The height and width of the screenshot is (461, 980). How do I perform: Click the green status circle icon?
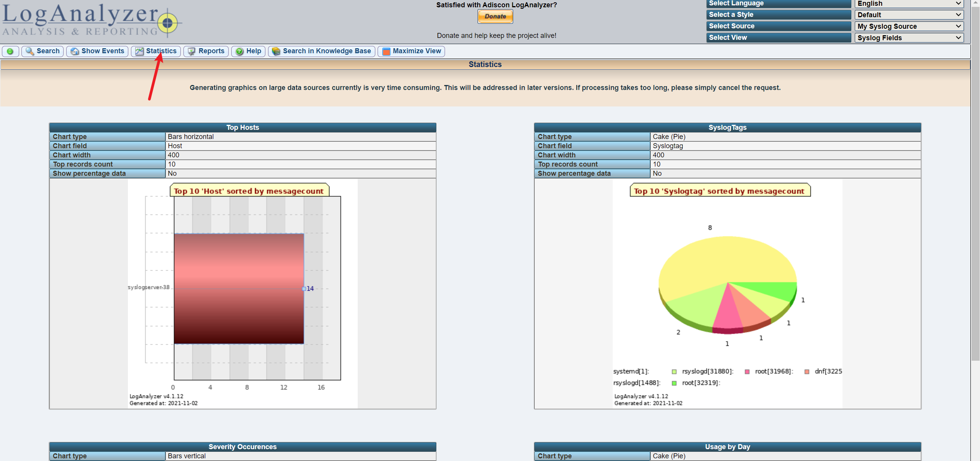(x=10, y=51)
